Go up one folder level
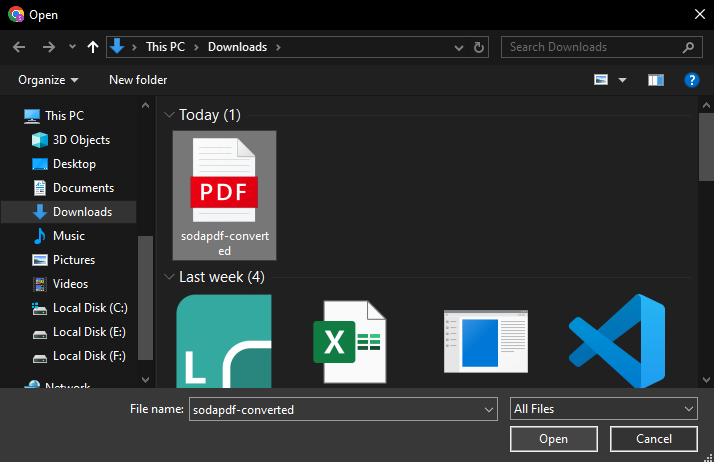 (93, 47)
